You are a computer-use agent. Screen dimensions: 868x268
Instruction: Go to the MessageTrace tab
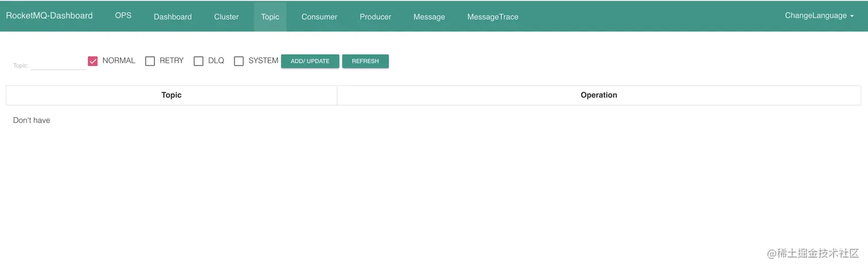pos(493,17)
